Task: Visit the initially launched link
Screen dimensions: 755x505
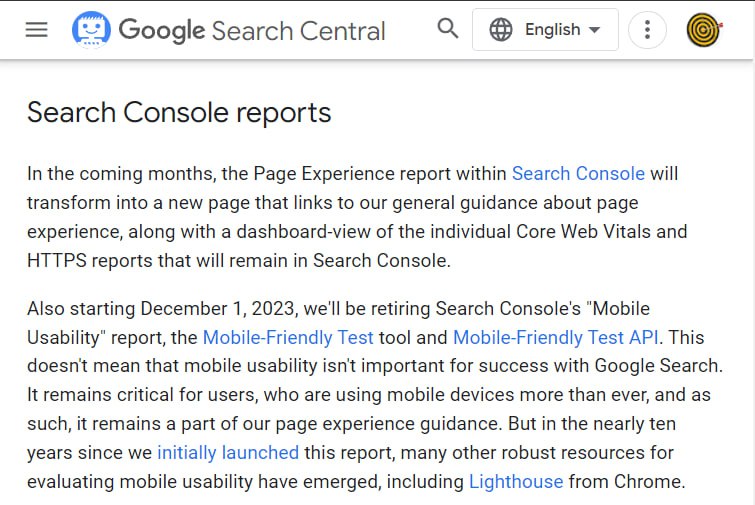Action: pyautogui.click(x=228, y=453)
